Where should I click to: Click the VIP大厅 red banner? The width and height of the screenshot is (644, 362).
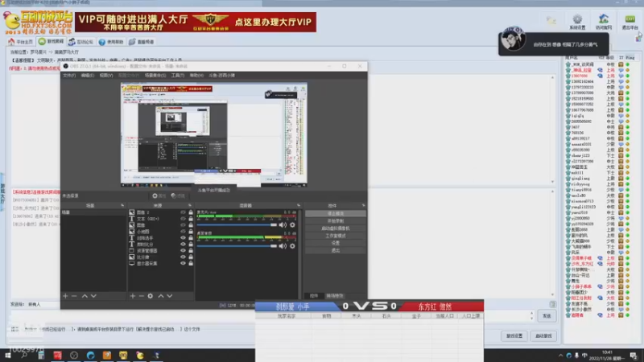point(196,22)
